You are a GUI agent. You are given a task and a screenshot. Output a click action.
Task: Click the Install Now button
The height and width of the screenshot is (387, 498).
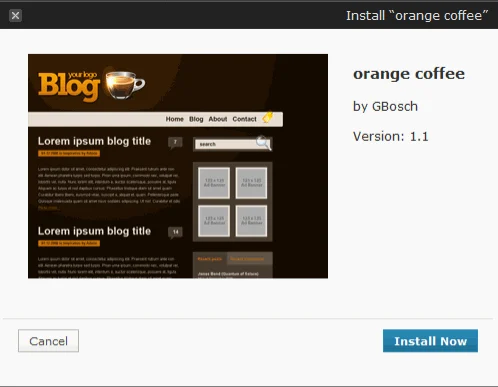[x=430, y=341]
